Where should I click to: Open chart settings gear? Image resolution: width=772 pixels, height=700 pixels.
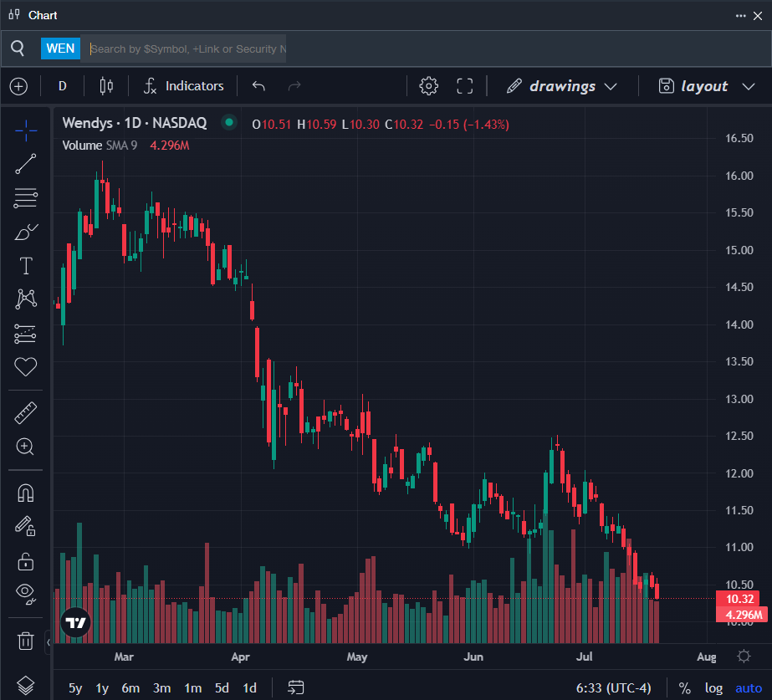pos(428,86)
